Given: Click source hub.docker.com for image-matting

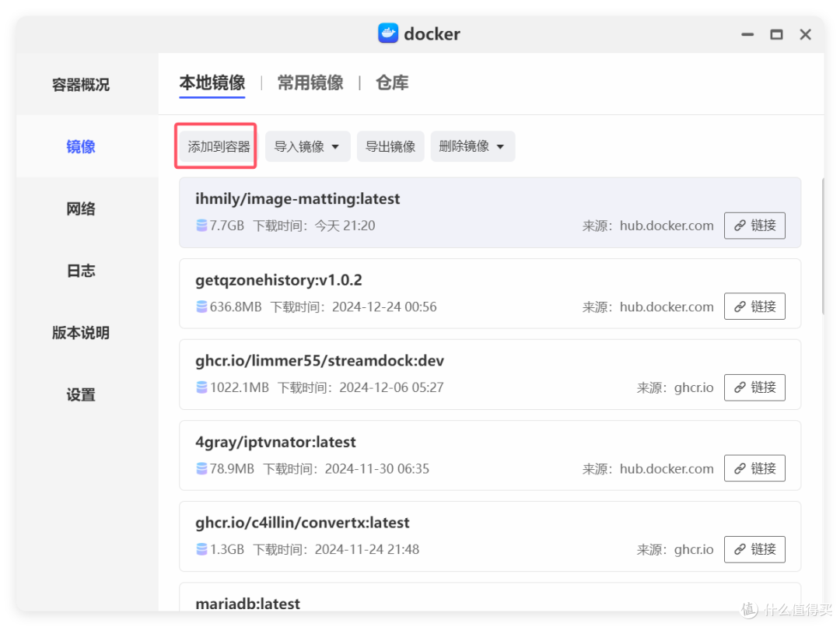Looking at the screenshot, I should pos(667,226).
